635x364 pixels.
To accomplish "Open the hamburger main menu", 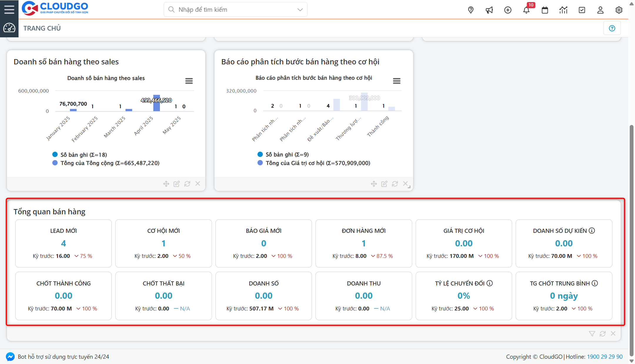I will (9, 9).
